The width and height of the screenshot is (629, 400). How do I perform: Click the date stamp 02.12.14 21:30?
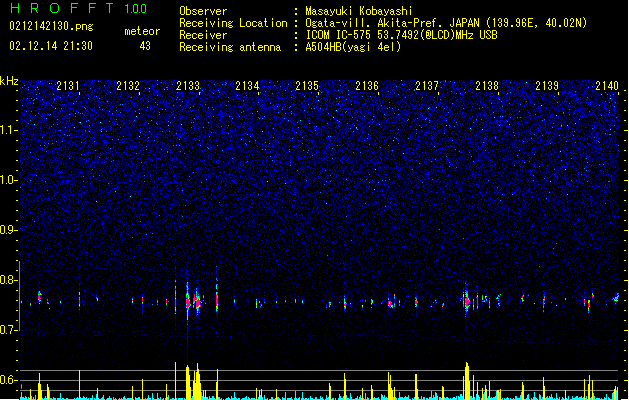click(x=51, y=46)
